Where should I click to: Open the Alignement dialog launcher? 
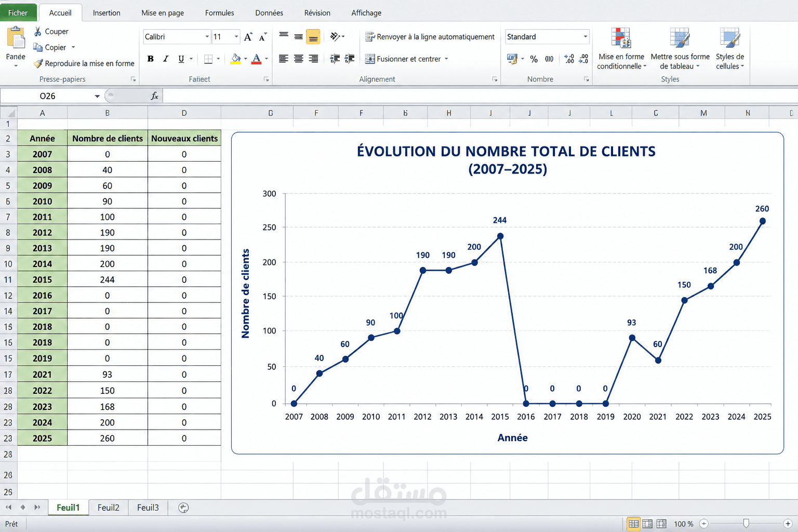tap(495, 79)
